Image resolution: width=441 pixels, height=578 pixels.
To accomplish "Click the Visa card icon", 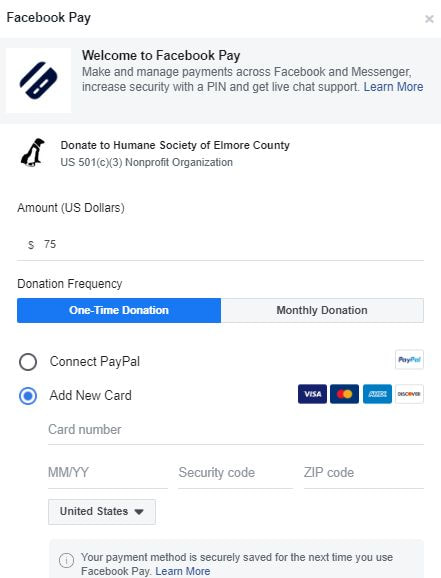I will tap(312, 394).
